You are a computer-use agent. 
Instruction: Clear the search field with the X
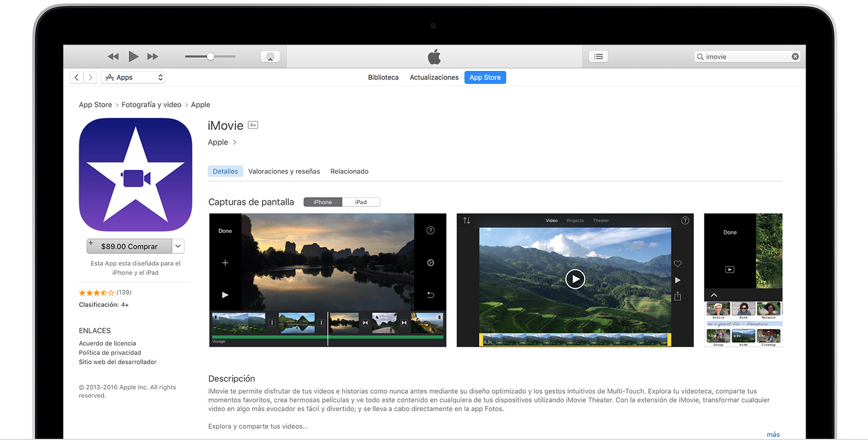click(x=795, y=56)
